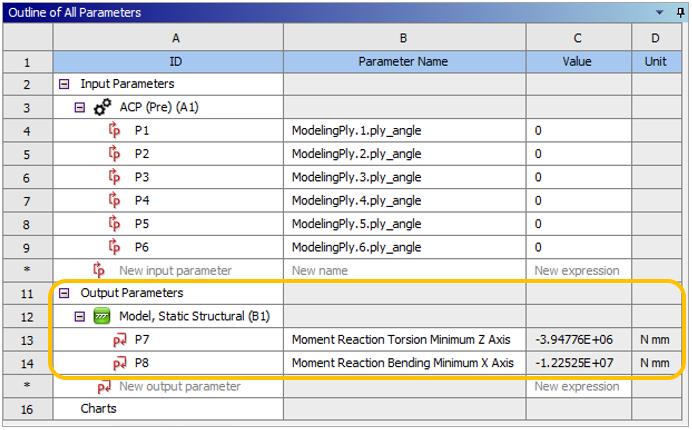Click the P7 output parameter icon

(119, 340)
